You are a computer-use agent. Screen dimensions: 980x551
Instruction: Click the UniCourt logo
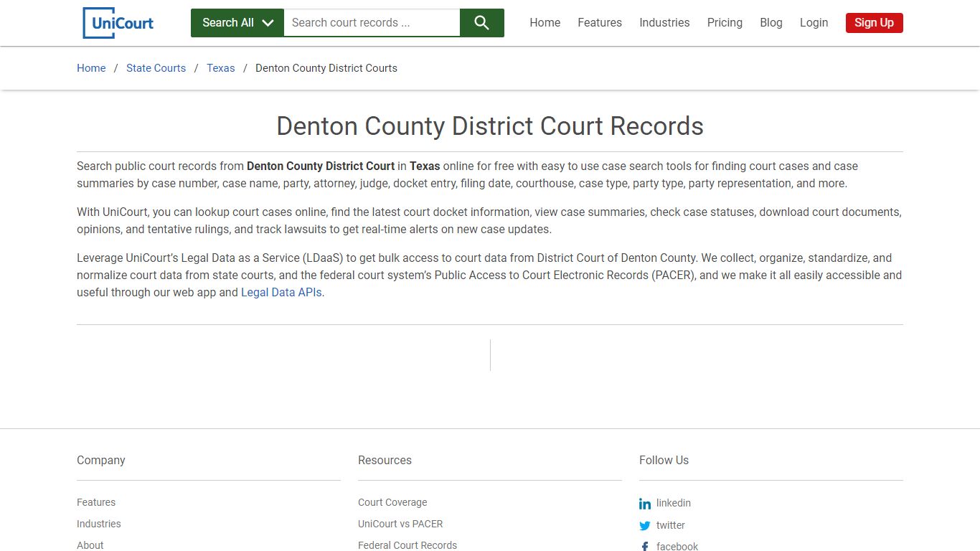[118, 23]
